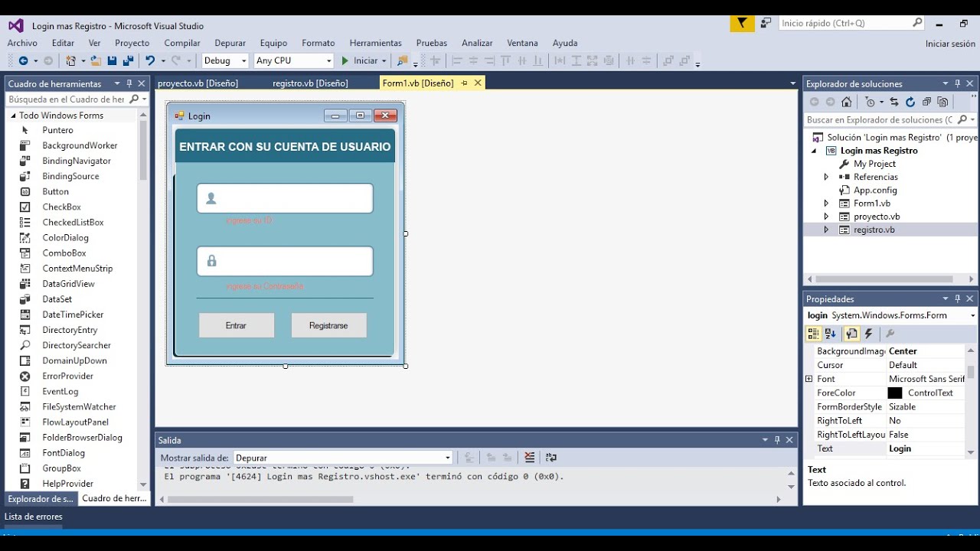980x551 pixels.
Task: Close the Form1.vb [Diseño] tab
Action: pyautogui.click(x=478, y=83)
